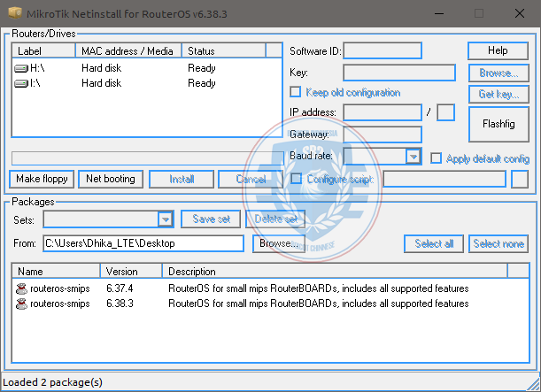Click the Install button

(x=182, y=179)
